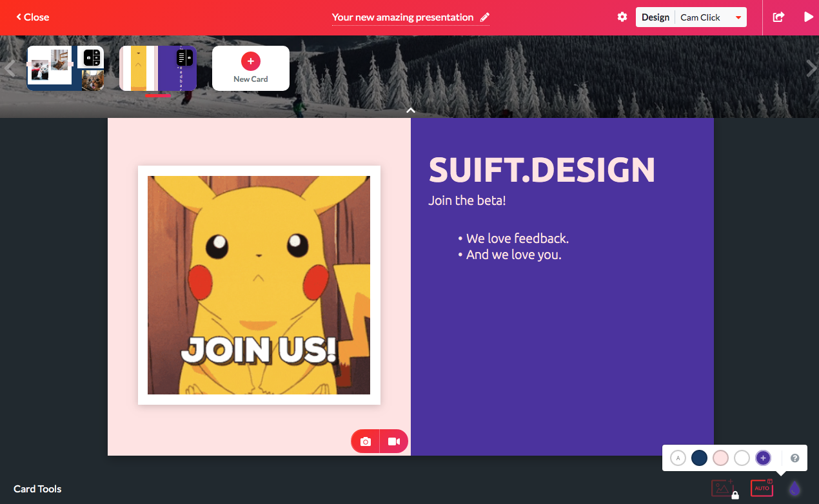819x504 pixels.
Task: Click Close to exit the editor
Action: (32, 17)
